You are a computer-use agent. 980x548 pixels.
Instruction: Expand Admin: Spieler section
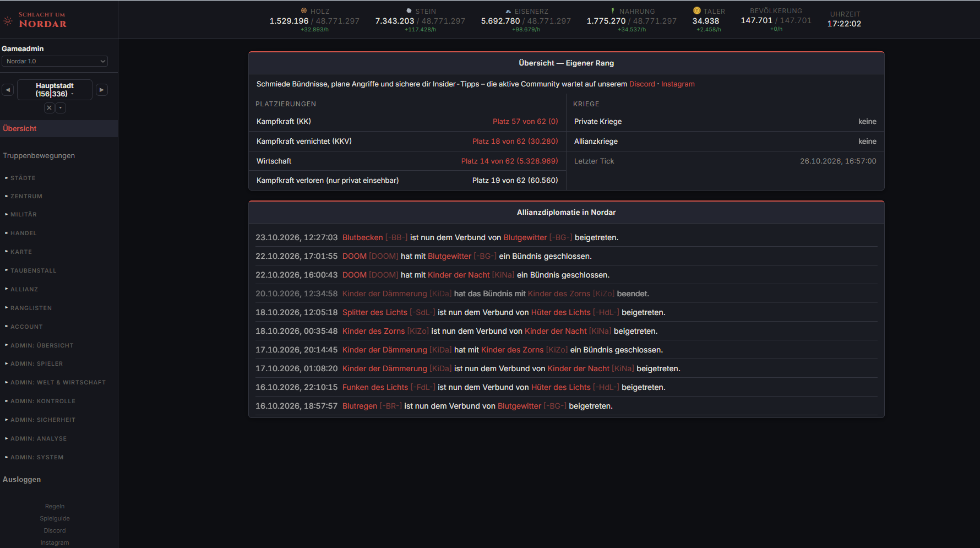click(34, 363)
